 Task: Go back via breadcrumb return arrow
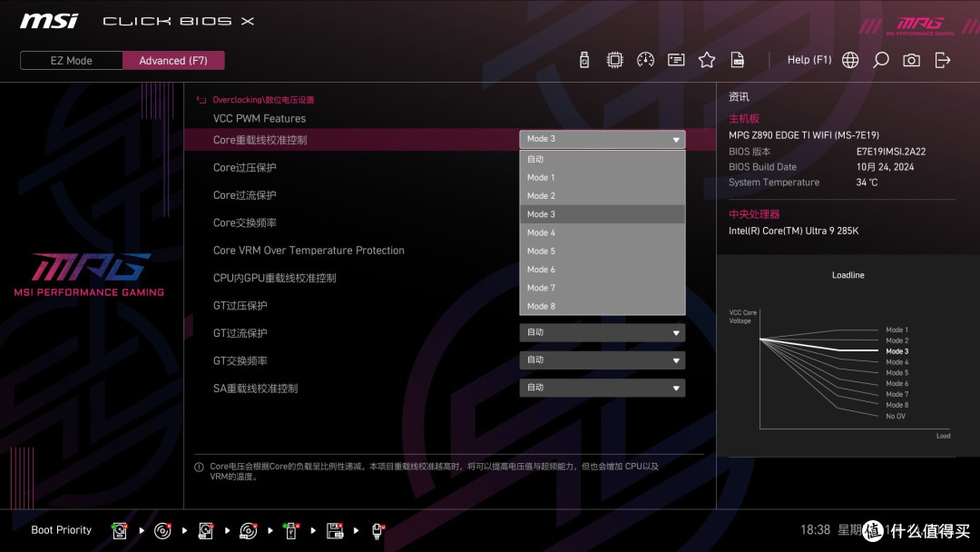click(201, 99)
